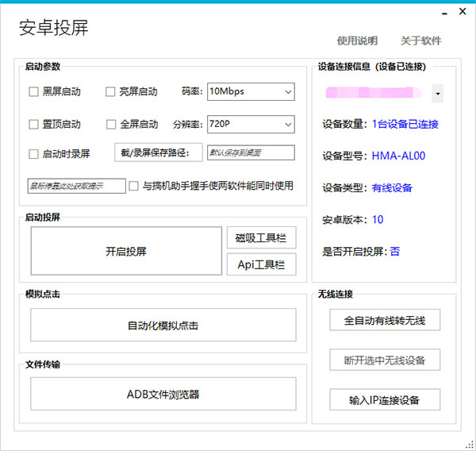This screenshot has width=476, height=451.
Task: Click 关于软件 in the top menu
Action: pyautogui.click(x=420, y=40)
